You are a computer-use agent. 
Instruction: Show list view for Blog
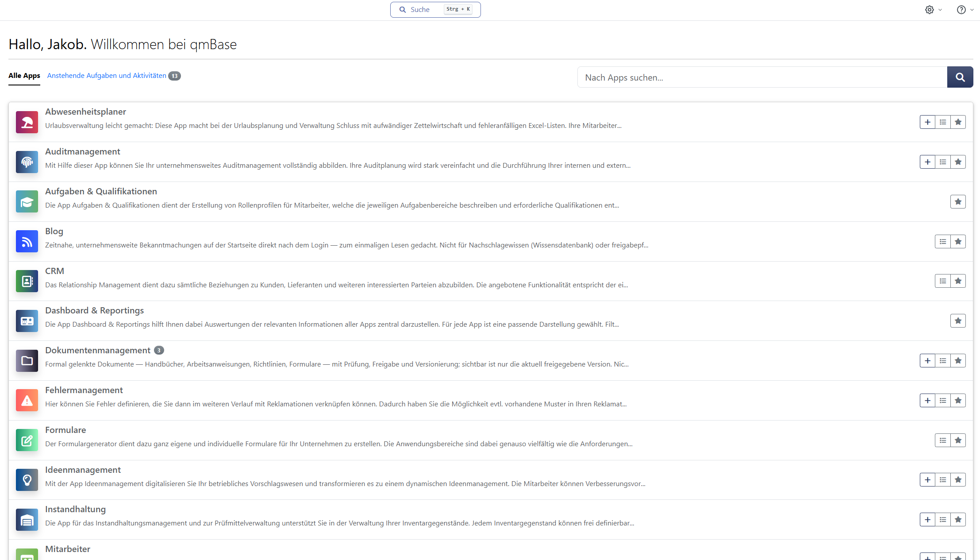943,242
